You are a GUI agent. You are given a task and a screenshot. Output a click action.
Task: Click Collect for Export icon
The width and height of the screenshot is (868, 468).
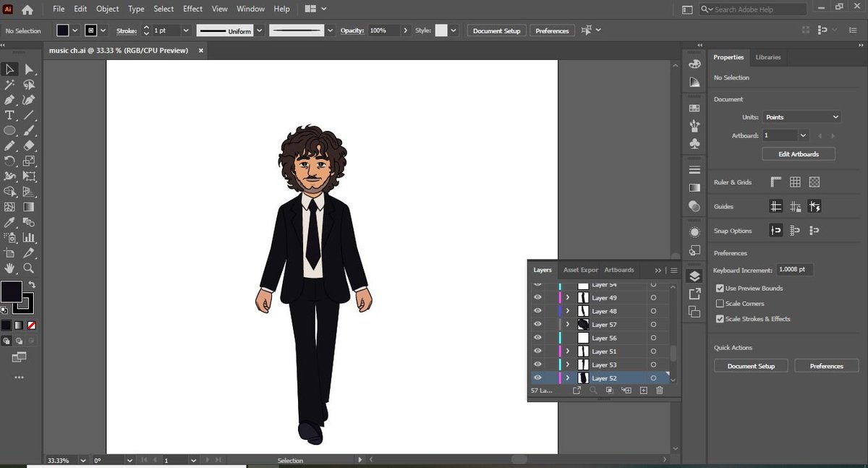[576, 391]
